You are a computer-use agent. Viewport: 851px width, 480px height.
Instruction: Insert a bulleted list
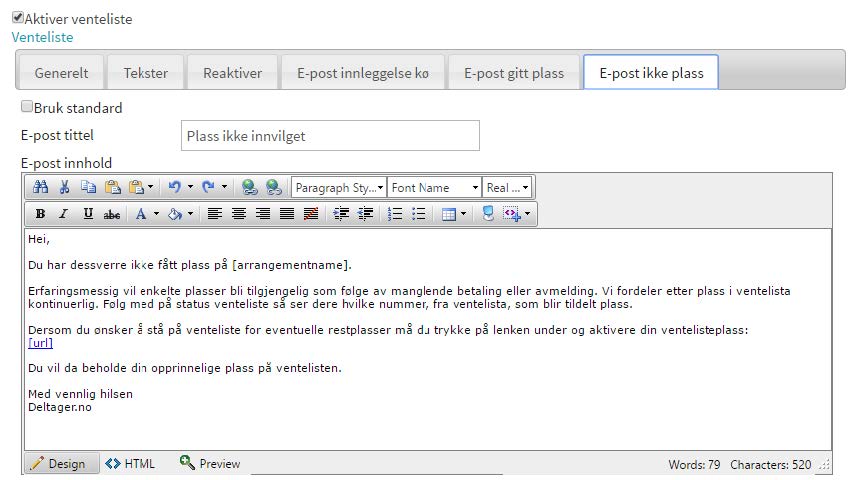pyautogui.click(x=418, y=214)
